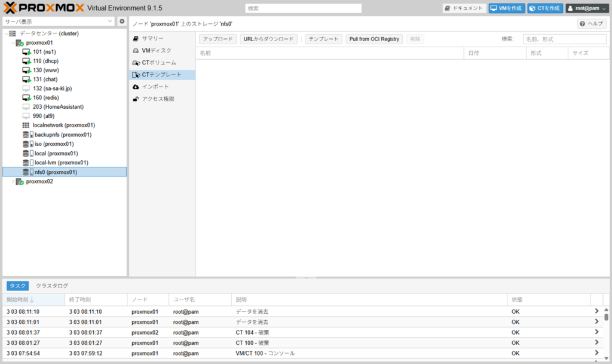Screen dimensions: 612x364
Task: Expand first データを消去 task row arrow
Action: click(x=596, y=311)
